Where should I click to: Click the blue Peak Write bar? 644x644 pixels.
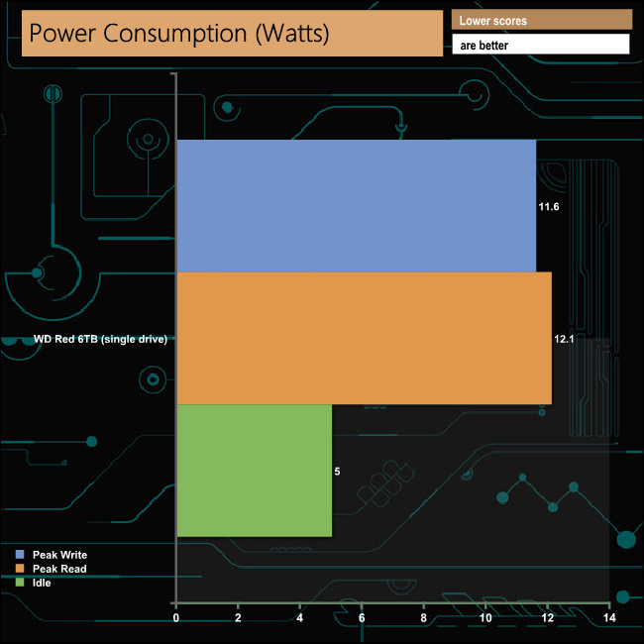pyautogui.click(x=357, y=206)
